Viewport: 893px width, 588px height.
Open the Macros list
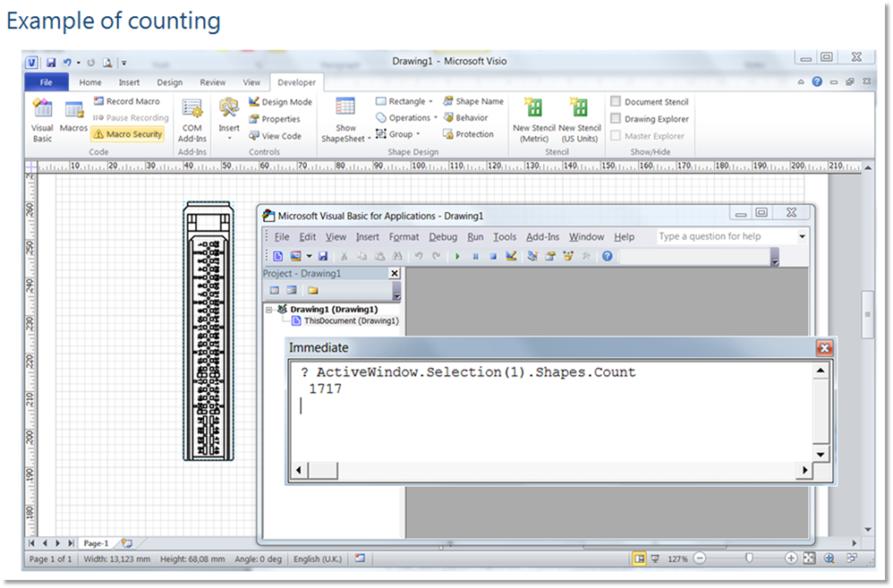pos(74,117)
